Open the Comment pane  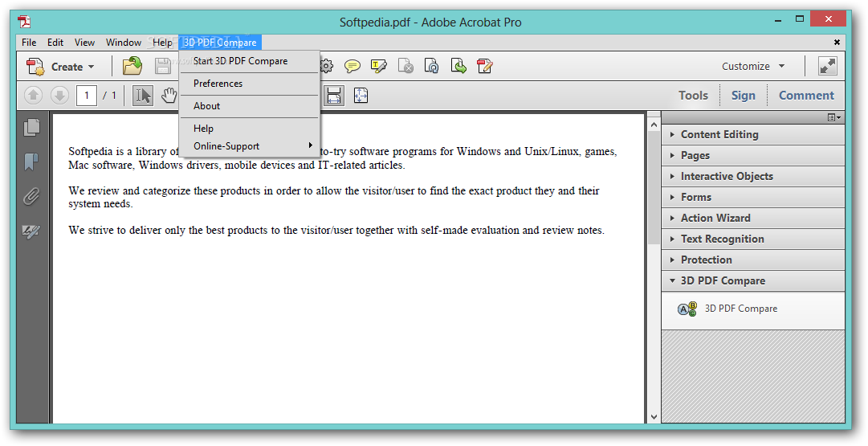[x=806, y=96]
